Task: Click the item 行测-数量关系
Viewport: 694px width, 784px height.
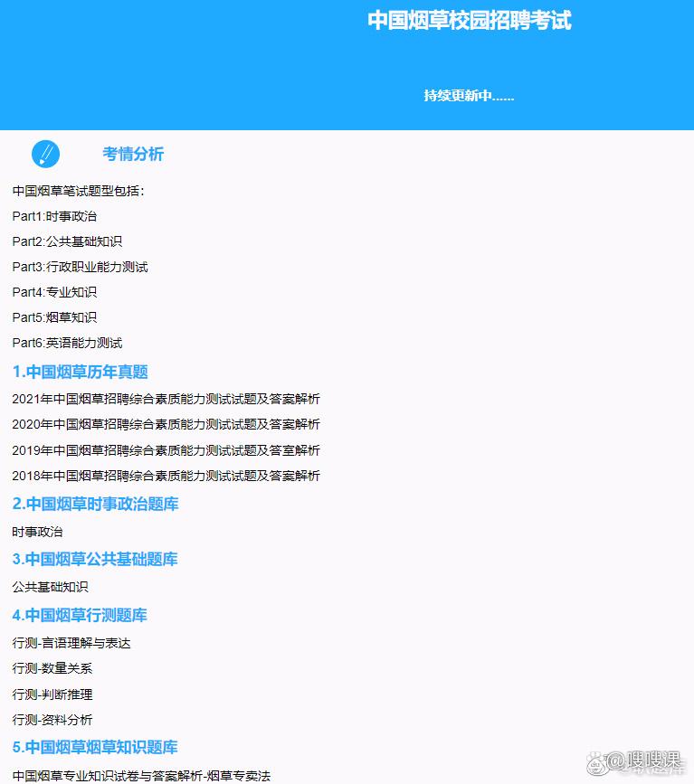Action: coord(52,668)
